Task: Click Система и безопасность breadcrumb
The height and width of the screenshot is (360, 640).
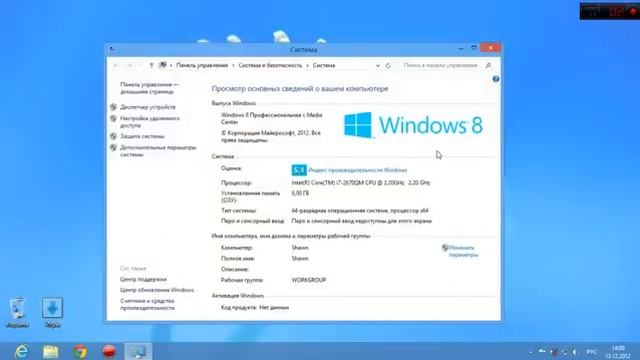Action: (270, 65)
